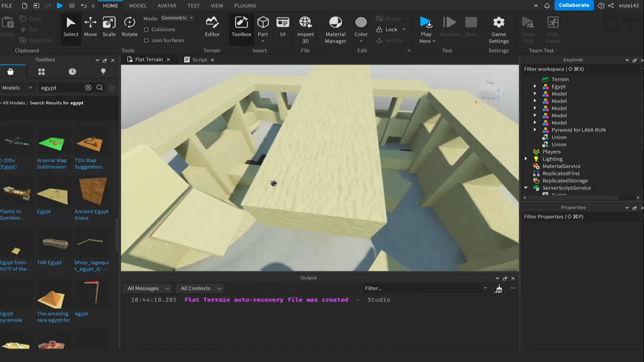
Task: Click the Filter Properties field
Action: (581, 217)
